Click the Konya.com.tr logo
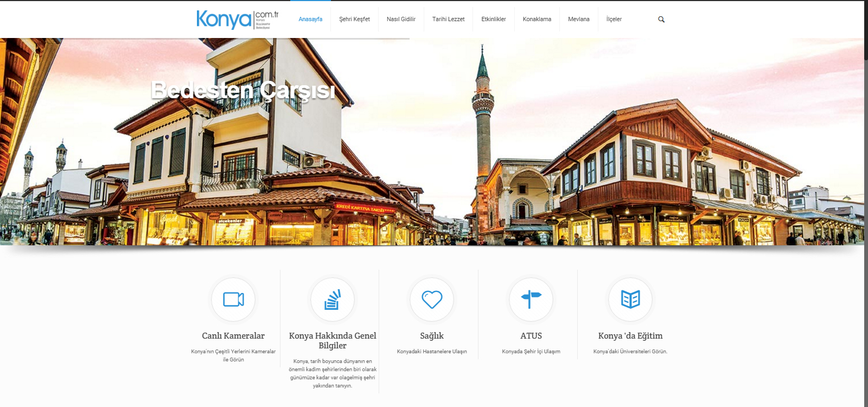The image size is (868, 407). pos(237,20)
